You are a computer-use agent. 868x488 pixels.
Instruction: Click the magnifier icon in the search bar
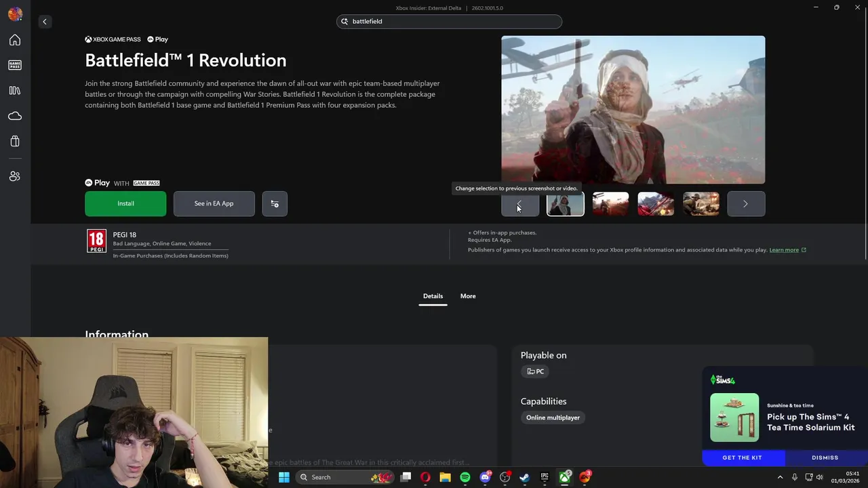click(x=344, y=22)
